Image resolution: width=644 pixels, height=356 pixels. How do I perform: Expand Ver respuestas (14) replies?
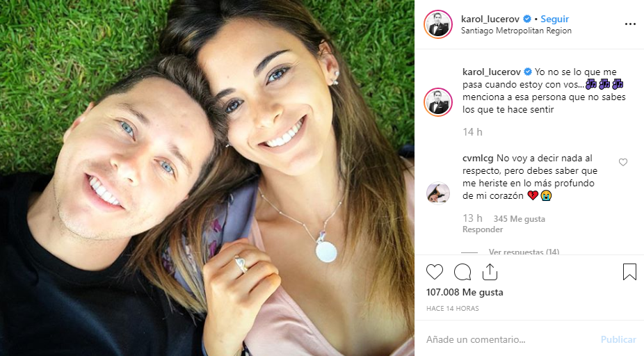(524, 252)
